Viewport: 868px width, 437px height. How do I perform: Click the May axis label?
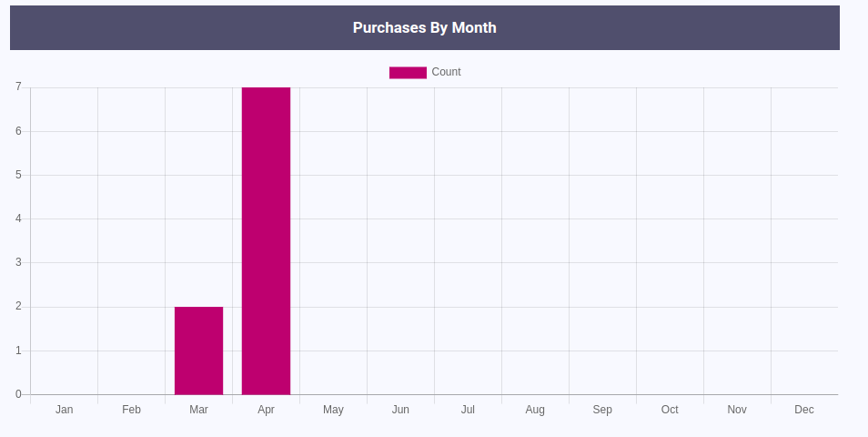(x=333, y=410)
